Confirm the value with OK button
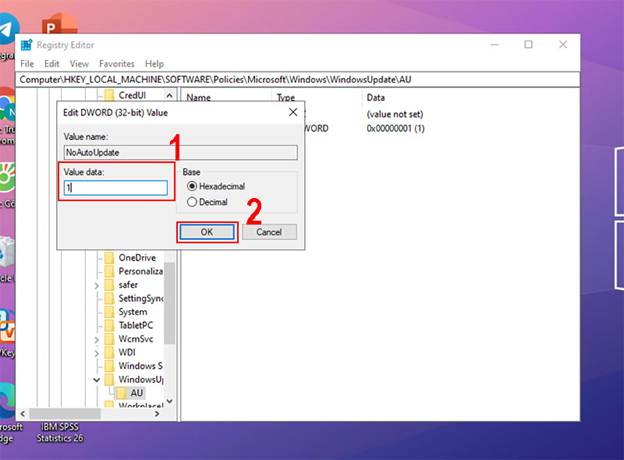Viewport: 624px width, 460px height. coord(207,232)
